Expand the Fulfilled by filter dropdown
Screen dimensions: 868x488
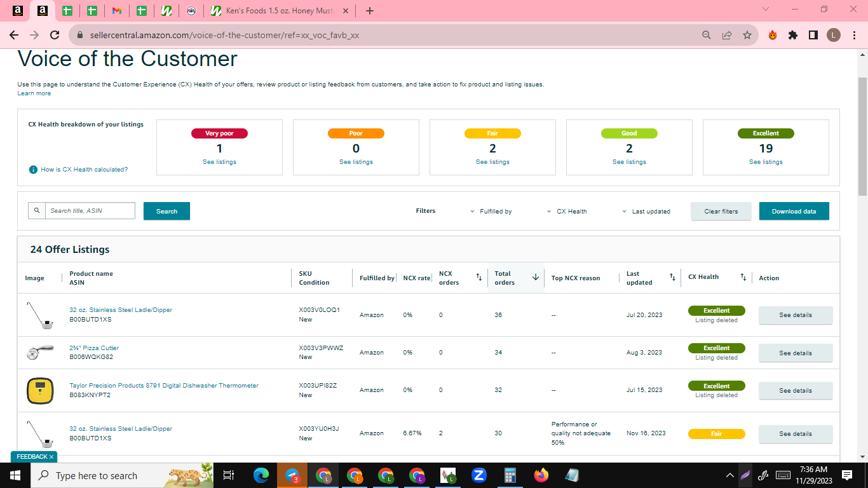(x=491, y=212)
